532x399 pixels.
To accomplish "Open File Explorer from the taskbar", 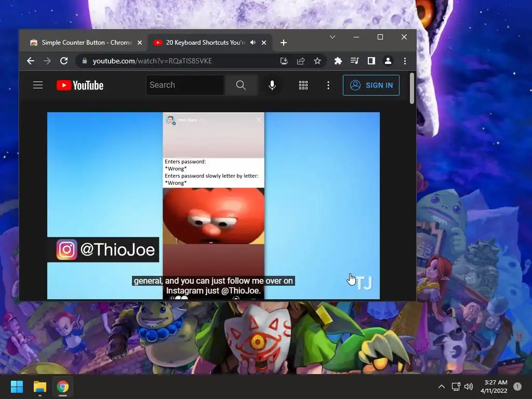I will pyautogui.click(x=39, y=387).
